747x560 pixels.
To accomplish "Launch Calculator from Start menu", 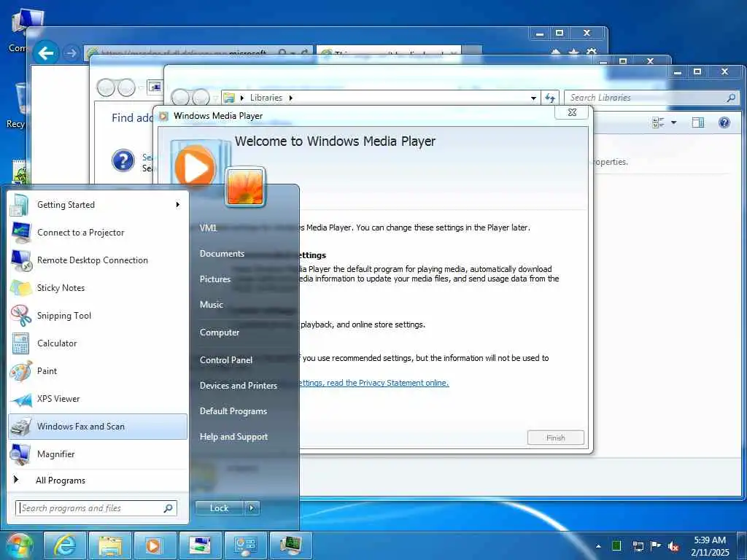I will (x=98, y=343).
